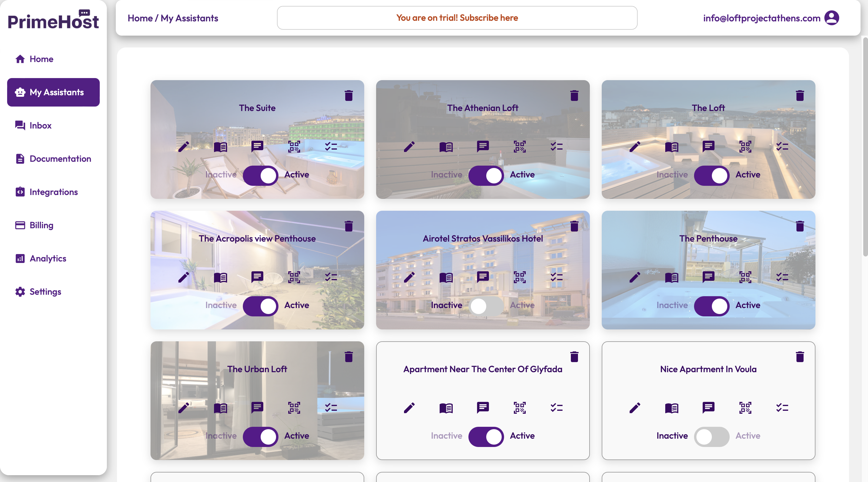The width and height of the screenshot is (868, 482).
Task: Open the chat icon on The Acropolis view Penthouse
Action: point(257,277)
